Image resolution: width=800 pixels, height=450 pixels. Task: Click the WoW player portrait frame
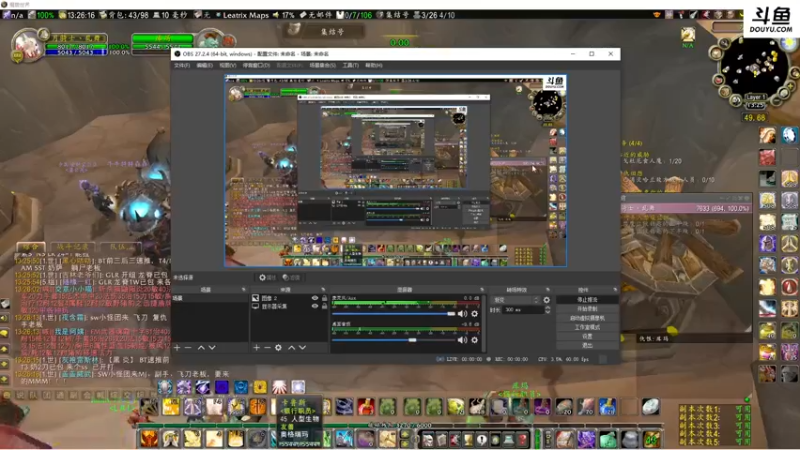point(27,46)
